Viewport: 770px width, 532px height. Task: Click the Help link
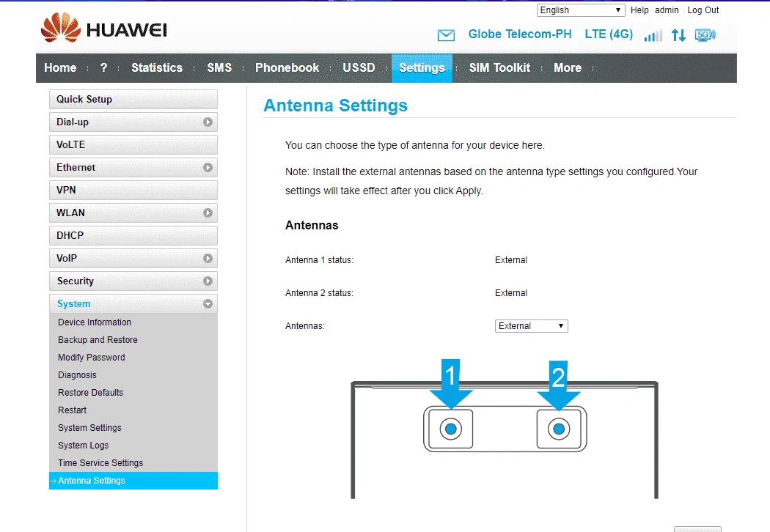pos(639,10)
